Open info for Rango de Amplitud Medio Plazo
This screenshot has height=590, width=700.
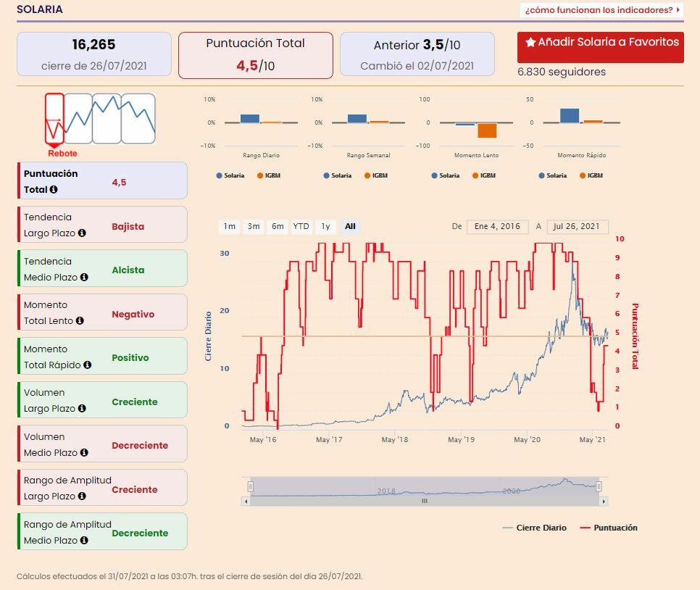(84, 541)
